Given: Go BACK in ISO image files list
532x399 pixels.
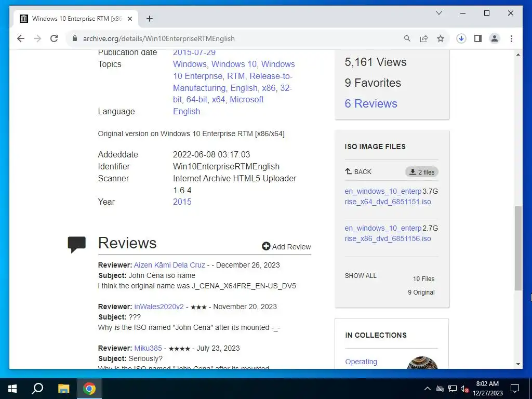Looking at the screenshot, I should 358,171.
